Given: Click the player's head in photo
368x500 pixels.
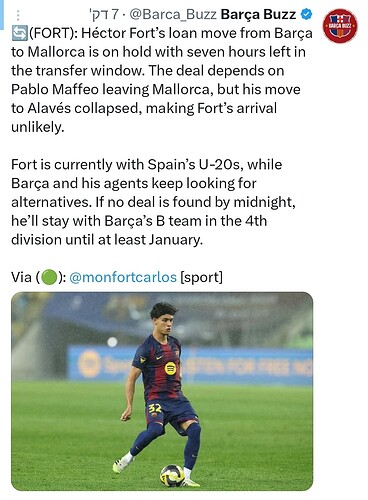Looking at the screenshot, I should click(x=163, y=318).
